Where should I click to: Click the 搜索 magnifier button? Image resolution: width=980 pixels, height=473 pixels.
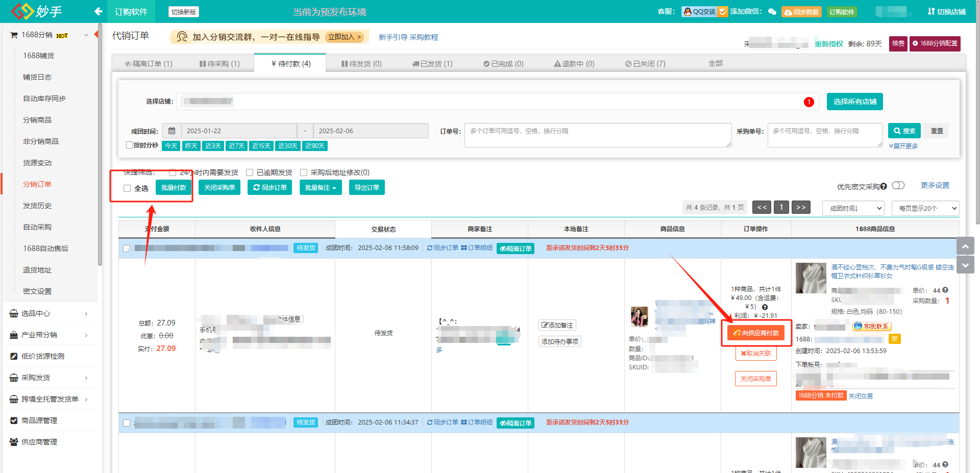click(x=904, y=131)
